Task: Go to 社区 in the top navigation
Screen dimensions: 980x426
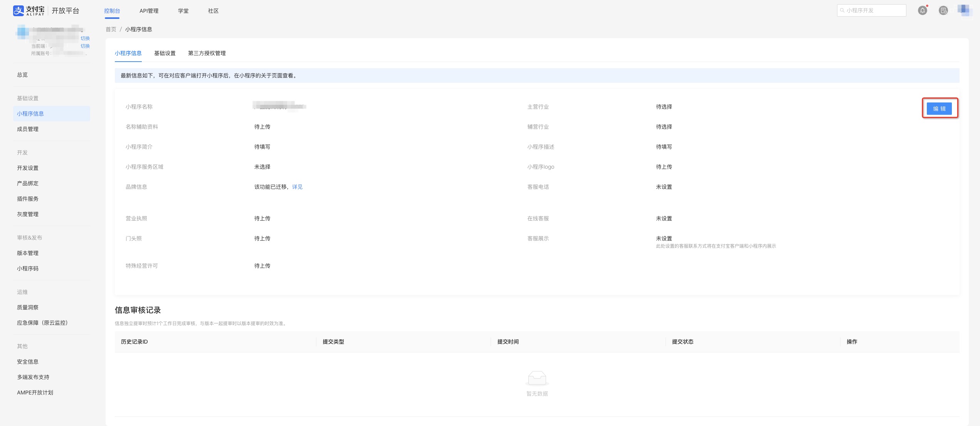Action: pyautogui.click(x=213, y=11)
